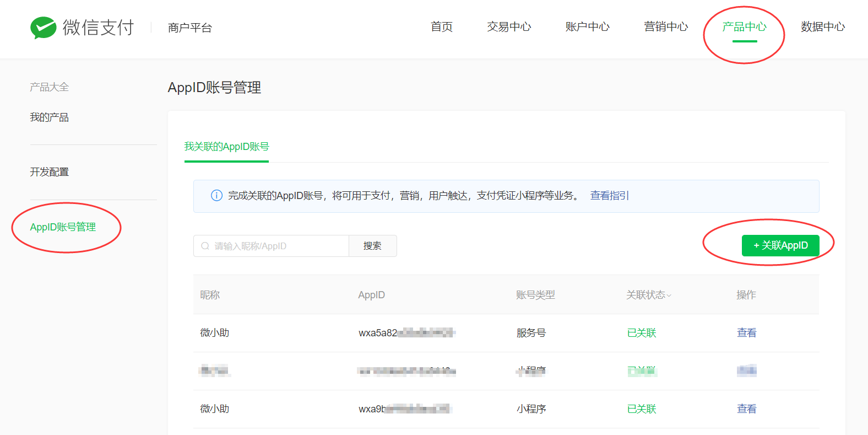Click 查看 for the 服务号 row
Viewport: 868px width, 435px height.
point(746,333)
